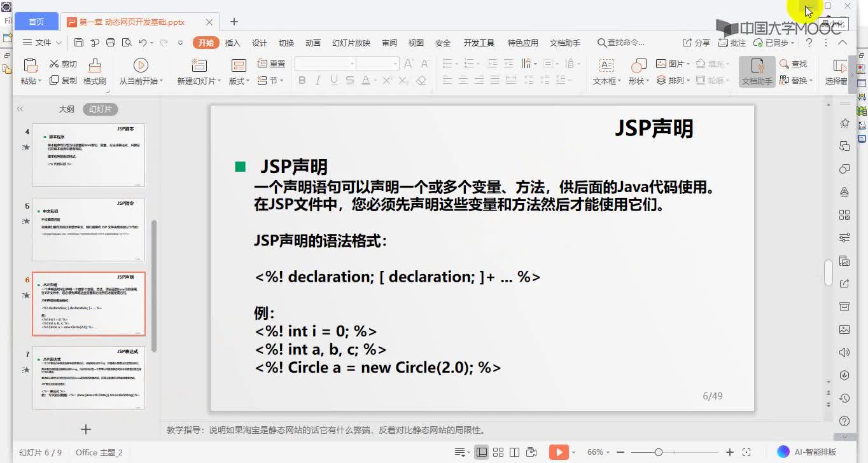Click the clear formatting eraser icon
The height and width of the screenshot is (463, 868).
421,81
